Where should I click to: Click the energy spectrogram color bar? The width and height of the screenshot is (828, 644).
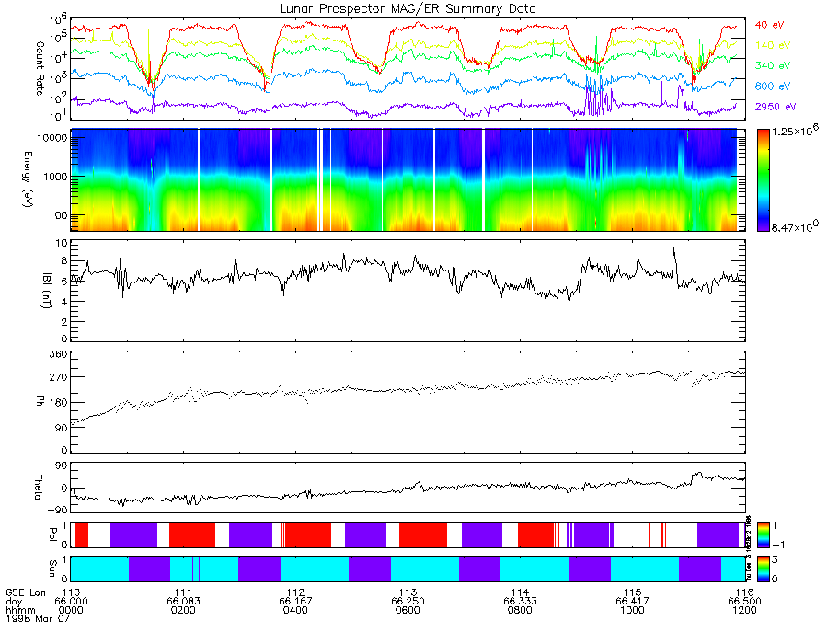click(763, 180)
